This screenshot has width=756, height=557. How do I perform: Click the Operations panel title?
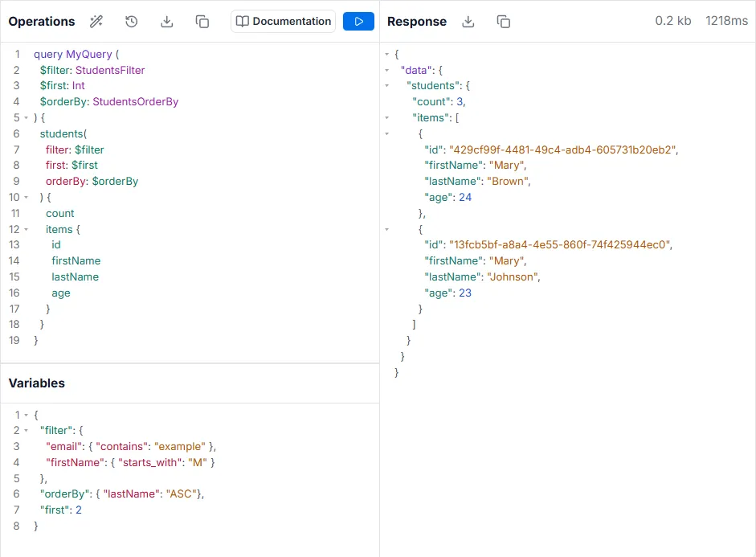point(42,22)
